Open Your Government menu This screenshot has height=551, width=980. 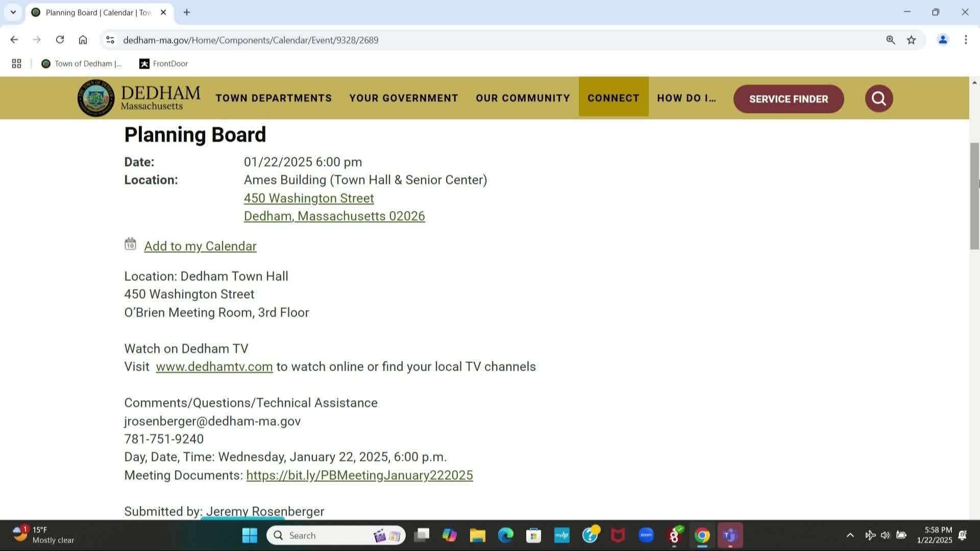(x=404, y=98)
